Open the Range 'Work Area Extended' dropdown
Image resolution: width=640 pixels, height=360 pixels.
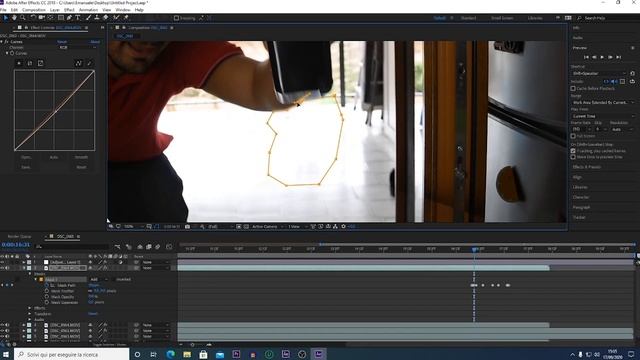[603, 102]
